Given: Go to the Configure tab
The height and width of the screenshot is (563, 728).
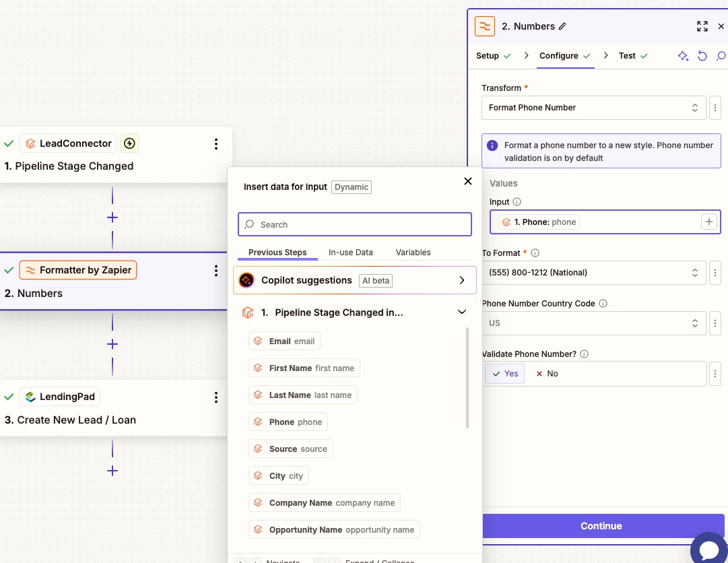Looking at the screenshot, I should tap(564, 56).
